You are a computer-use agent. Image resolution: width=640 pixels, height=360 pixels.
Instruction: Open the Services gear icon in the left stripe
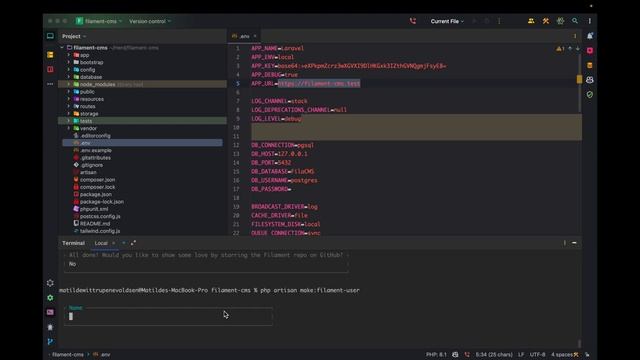(50, 283)
